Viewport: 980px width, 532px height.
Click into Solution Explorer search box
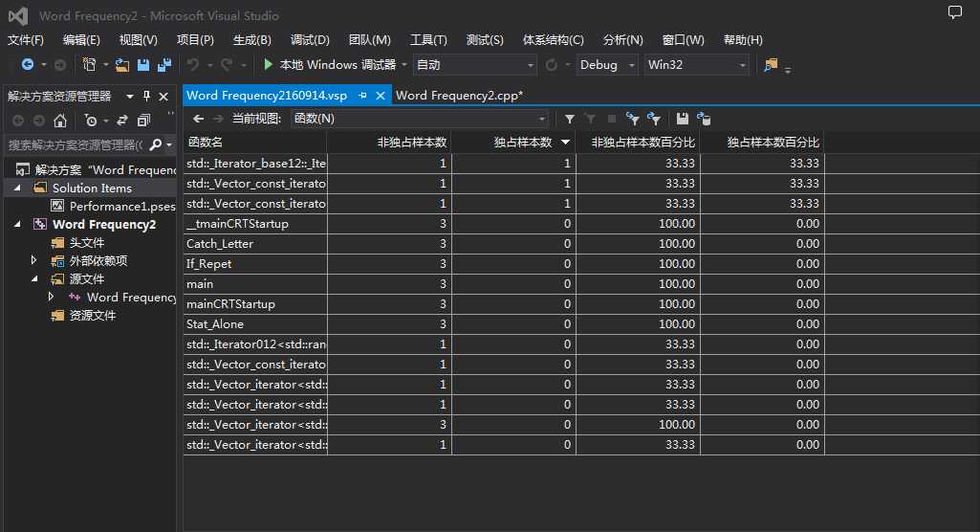[76, 145]
